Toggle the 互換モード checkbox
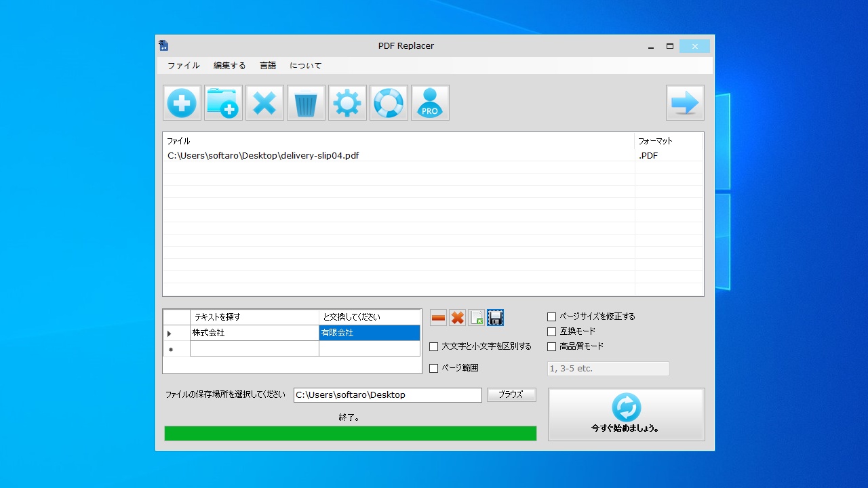 (551, 331)
